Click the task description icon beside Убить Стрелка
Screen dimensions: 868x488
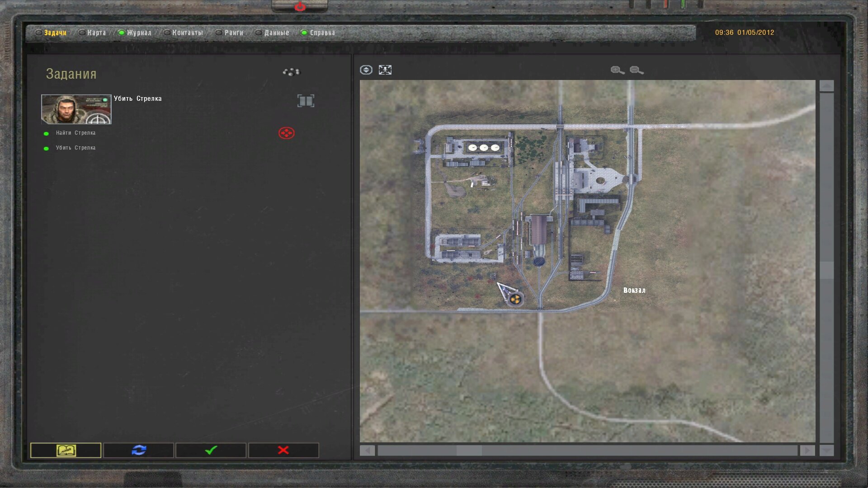306,101
